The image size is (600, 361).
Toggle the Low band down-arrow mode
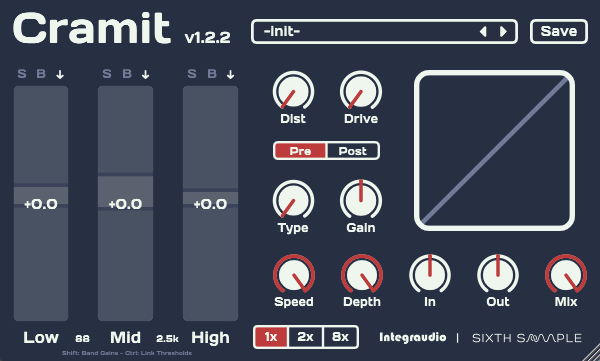click(60, 74)
